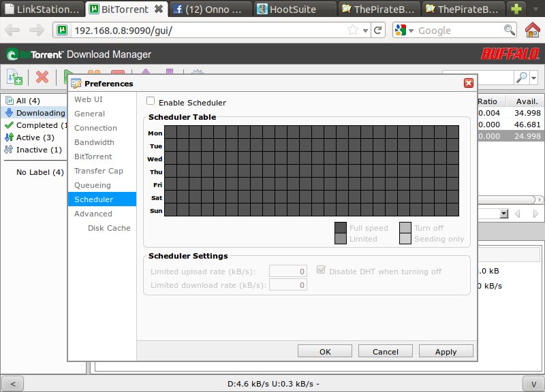This screenshot has height=392, width=545.
Task: Click the Google search magnifier icon
Action: 509,31
